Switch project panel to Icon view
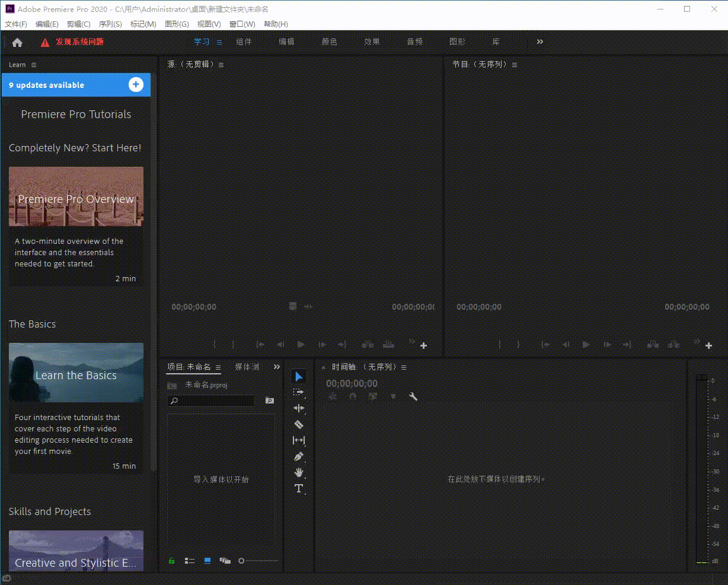 click(x=207, y=561)
